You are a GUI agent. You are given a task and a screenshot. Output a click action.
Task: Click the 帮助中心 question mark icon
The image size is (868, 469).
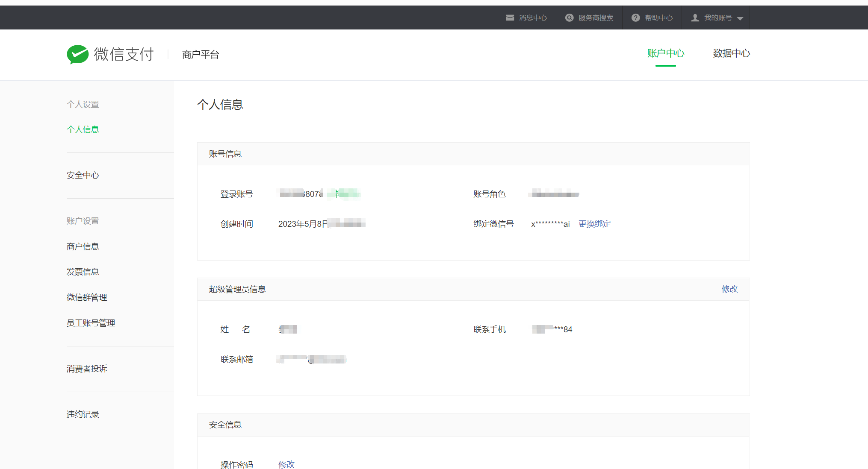[636, 18]
